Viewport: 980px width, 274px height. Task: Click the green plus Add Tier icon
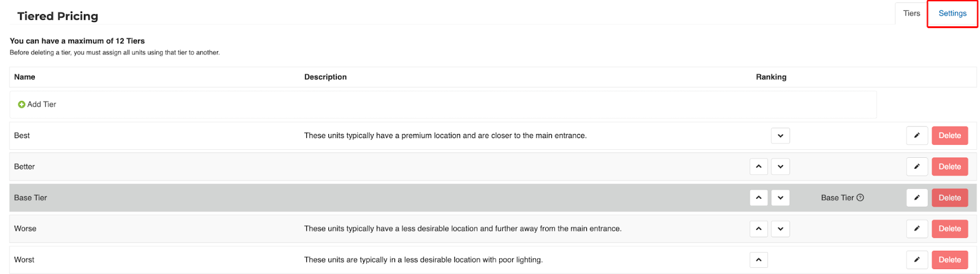21,105
